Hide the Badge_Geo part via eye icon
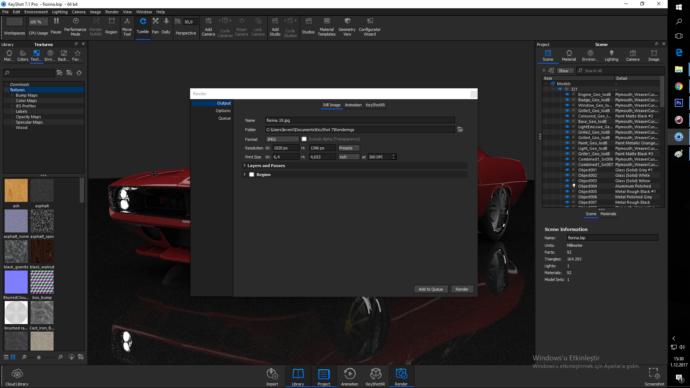The width and height of the screenshot is (690, 388). point(567,100)
